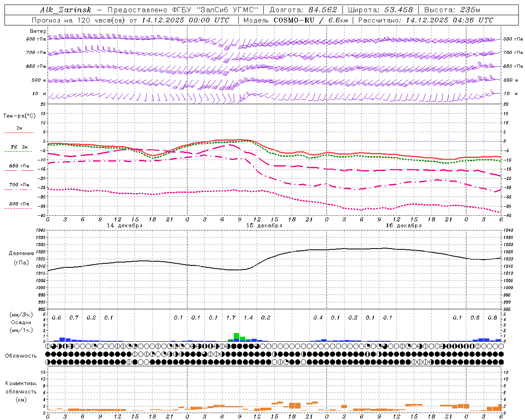Click the 0.7 precipitation value

coord(74,317)
